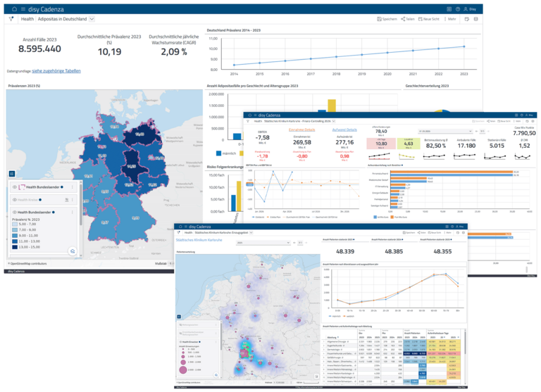Expand Finanz-Controlling 2026 title dropdown

coord(333,121)
